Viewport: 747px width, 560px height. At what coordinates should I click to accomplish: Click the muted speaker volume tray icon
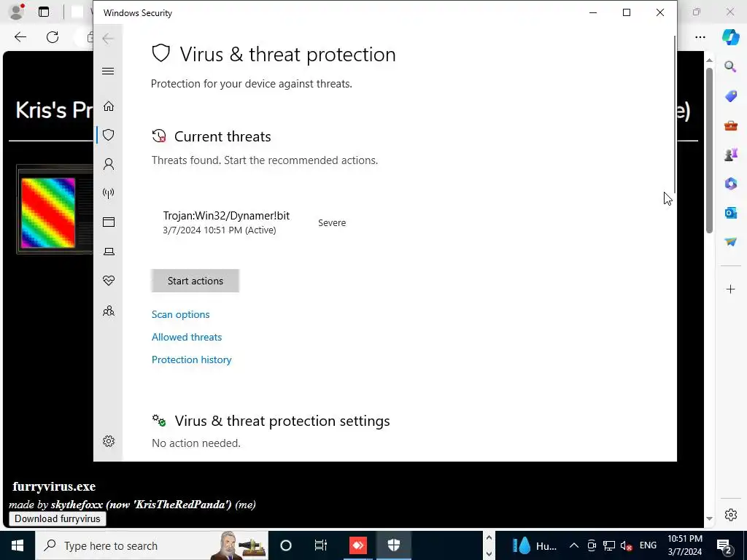coord(627,545)
